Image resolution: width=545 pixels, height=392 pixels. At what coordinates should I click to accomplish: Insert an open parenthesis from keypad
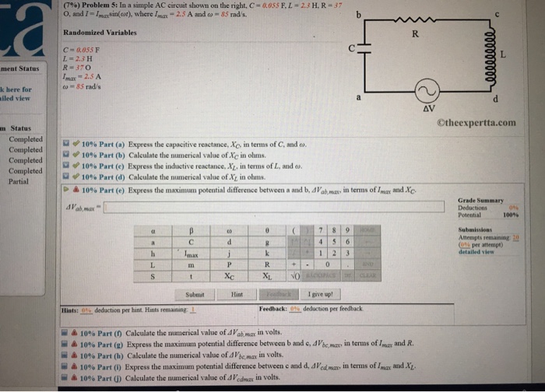(294, 230)
